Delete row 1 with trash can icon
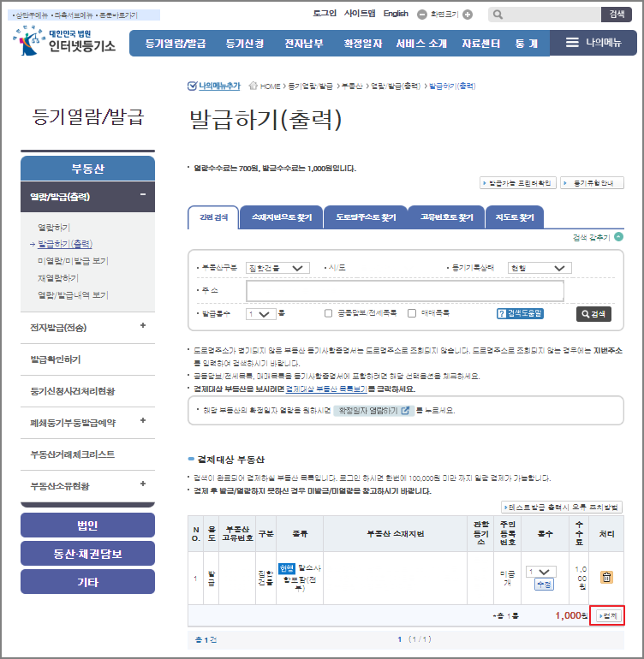The height and width of the screenshot is (659, 644). tap(606, 577)
